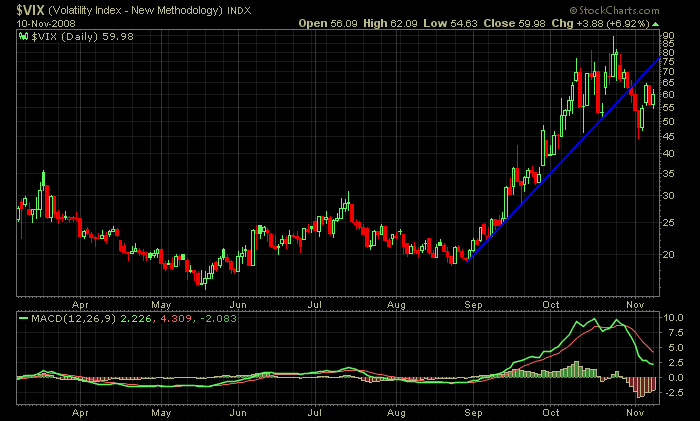Click the 80 price axis label

click(668, 53)
